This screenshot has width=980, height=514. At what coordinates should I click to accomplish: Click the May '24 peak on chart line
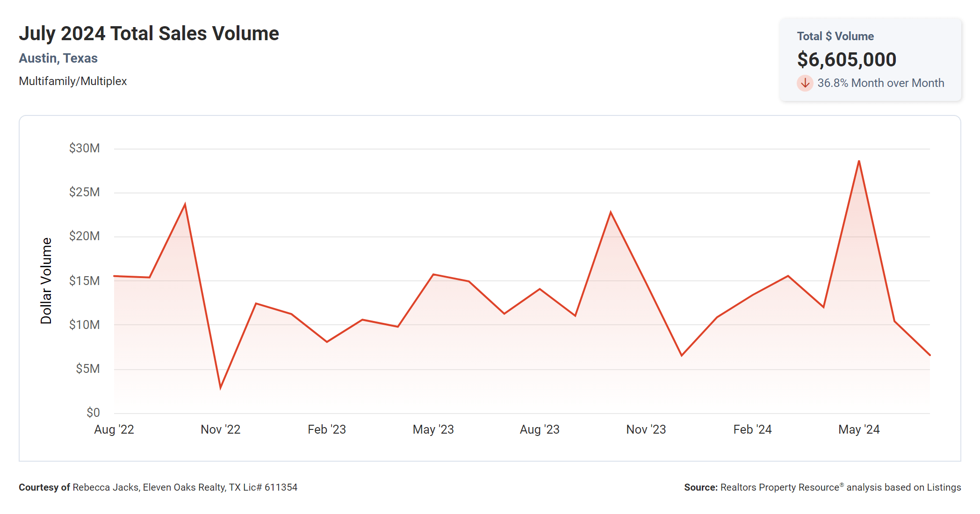pos(859,161)
